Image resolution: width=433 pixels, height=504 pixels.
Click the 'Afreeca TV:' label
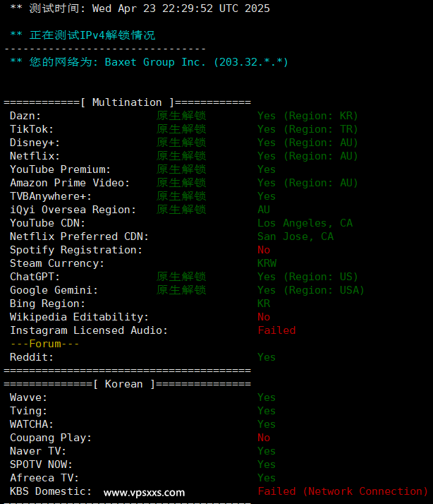[44, 478]
